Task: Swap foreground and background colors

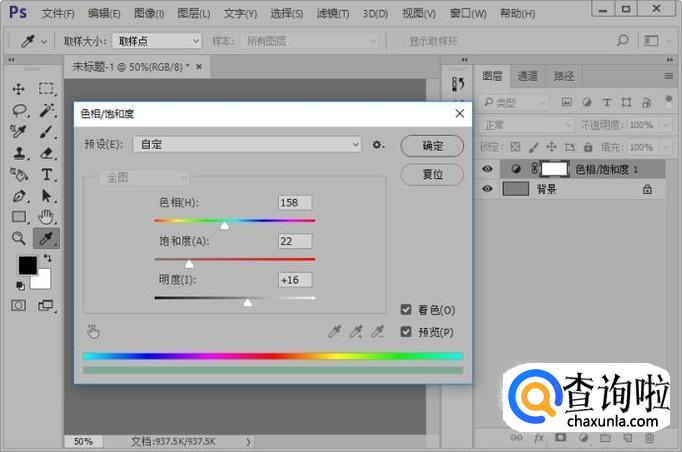Action: (47, 258)
